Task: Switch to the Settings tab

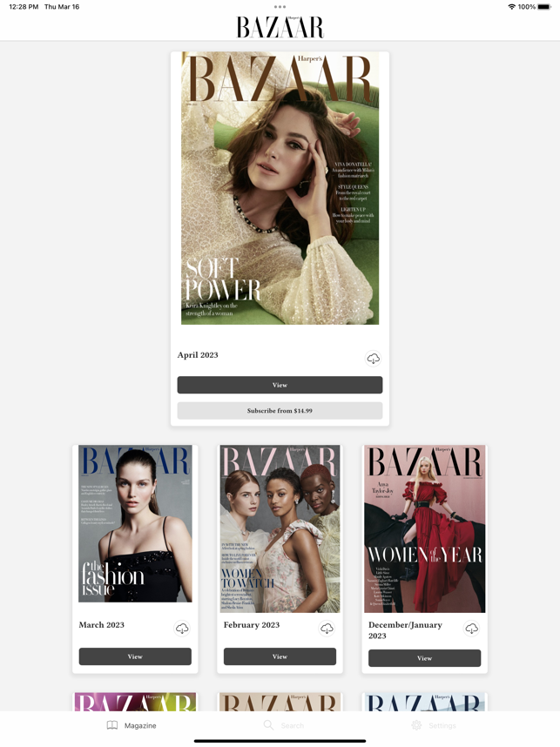Action: (x=433, y=725)
